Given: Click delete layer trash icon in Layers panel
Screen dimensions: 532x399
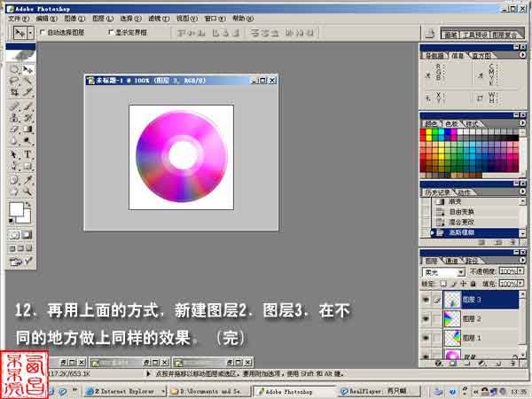Looking at the screenshot, I should coord(513,364).
